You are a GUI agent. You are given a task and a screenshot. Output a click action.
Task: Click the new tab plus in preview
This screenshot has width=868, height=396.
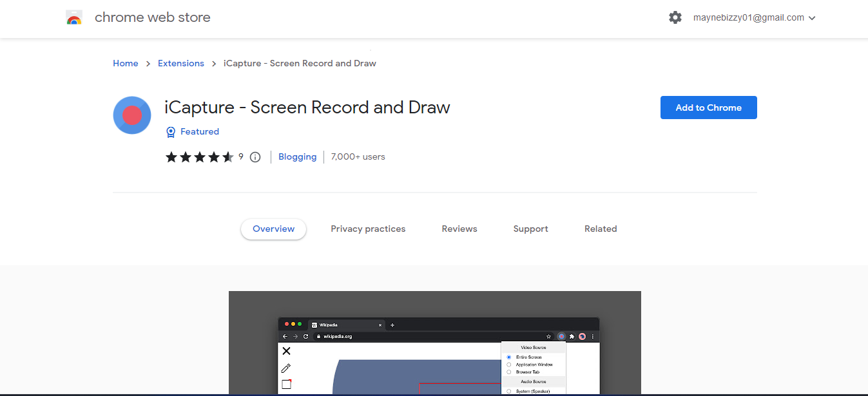(392, 325)
